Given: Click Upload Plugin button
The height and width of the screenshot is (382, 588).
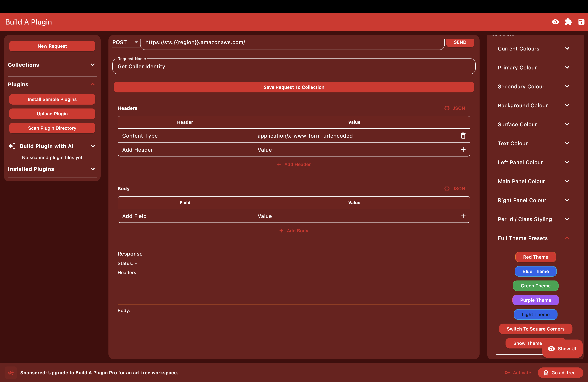Looking at the screenshot, I should (x=52, y=114).
